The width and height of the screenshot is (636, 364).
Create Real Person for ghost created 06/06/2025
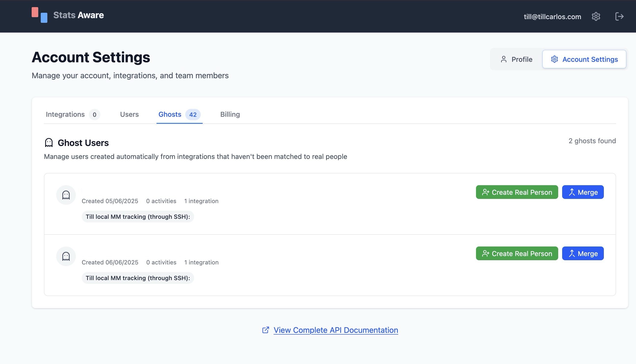click(517, 254)
